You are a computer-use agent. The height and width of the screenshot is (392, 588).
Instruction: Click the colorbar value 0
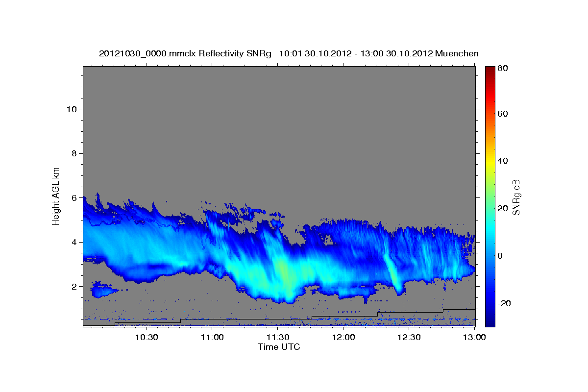pos(500,256)
